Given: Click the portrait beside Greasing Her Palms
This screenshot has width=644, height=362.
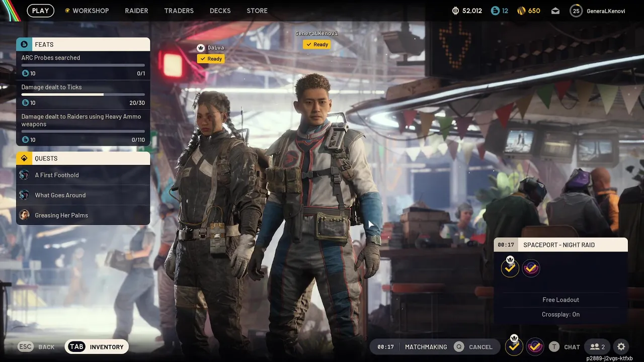Looking at the screenshot, I should pos(24,215).
